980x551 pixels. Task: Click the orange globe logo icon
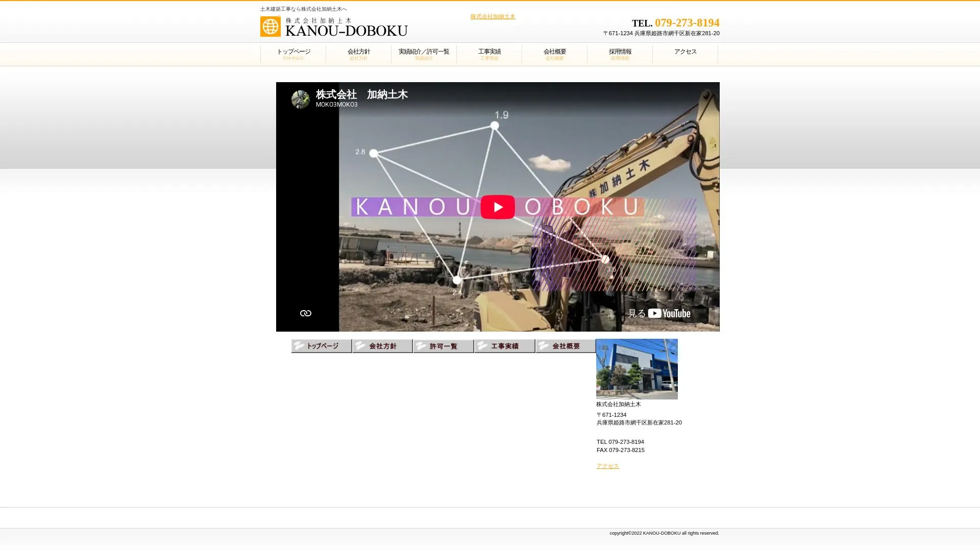[270, 27]
